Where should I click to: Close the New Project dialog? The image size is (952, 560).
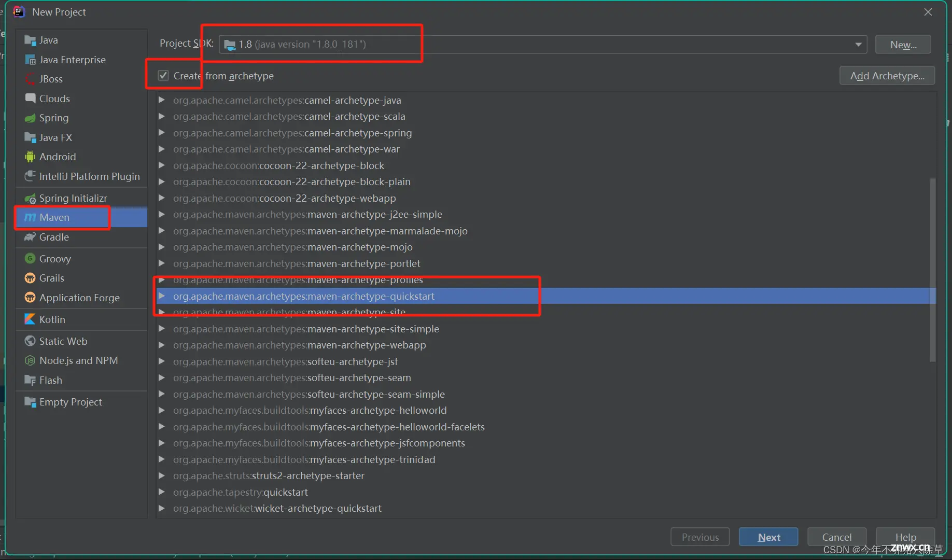[928, 12]
